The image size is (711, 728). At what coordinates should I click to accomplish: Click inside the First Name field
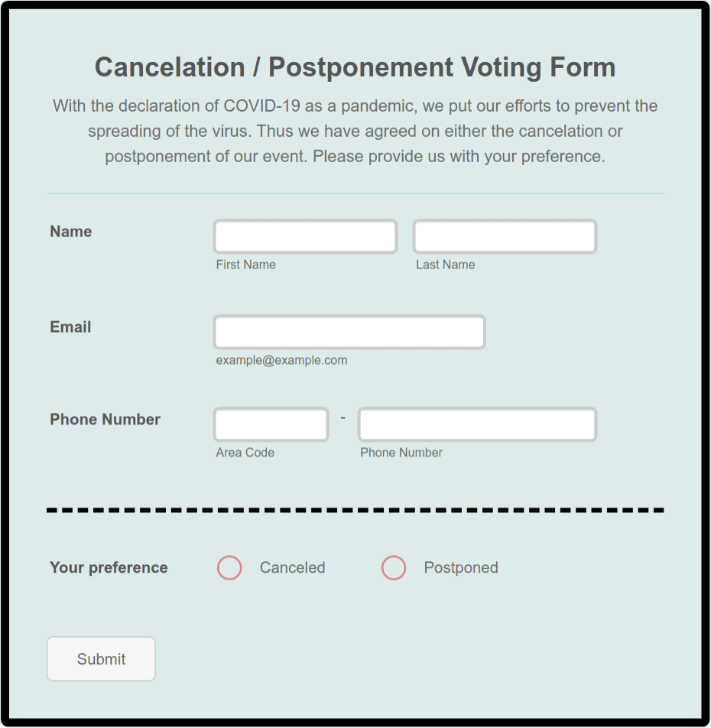tap(304, 236)
